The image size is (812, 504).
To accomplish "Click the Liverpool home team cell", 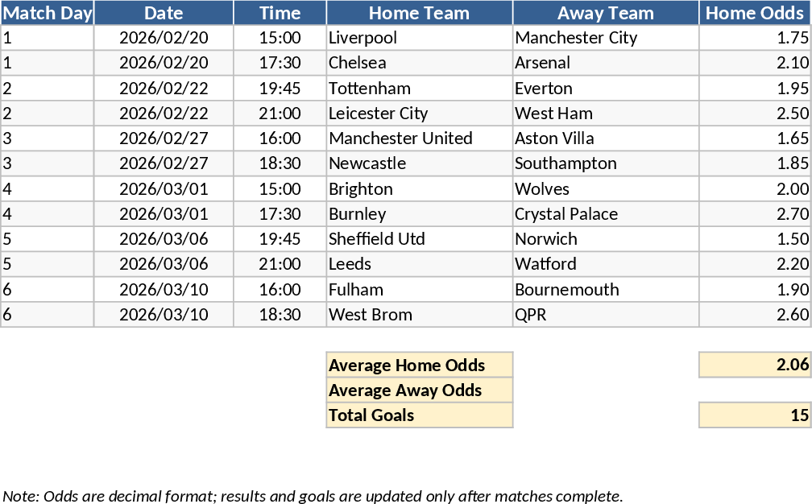I will [419, 38].
